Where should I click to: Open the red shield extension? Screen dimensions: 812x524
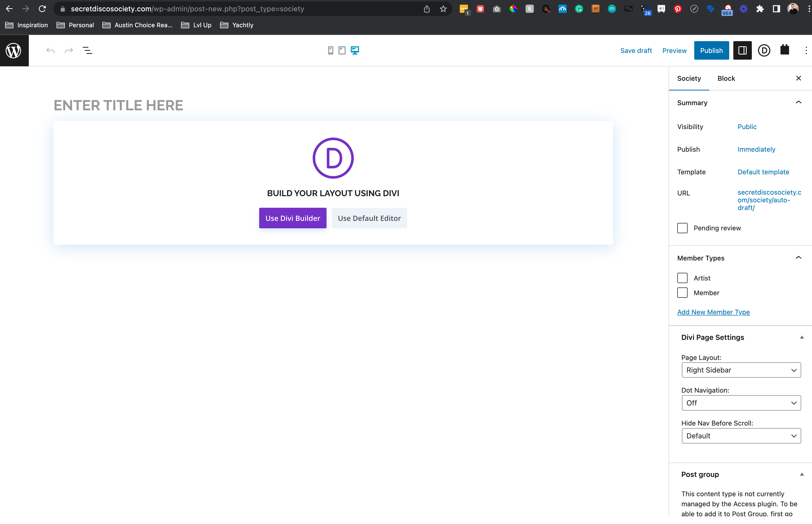pyautogui.click(x=480, y=9)
